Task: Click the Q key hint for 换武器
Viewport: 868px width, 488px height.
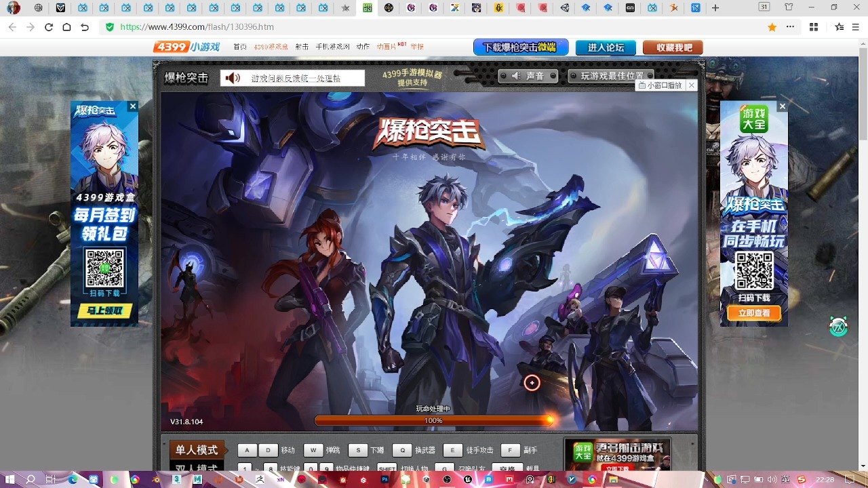Action: (402, 450)
